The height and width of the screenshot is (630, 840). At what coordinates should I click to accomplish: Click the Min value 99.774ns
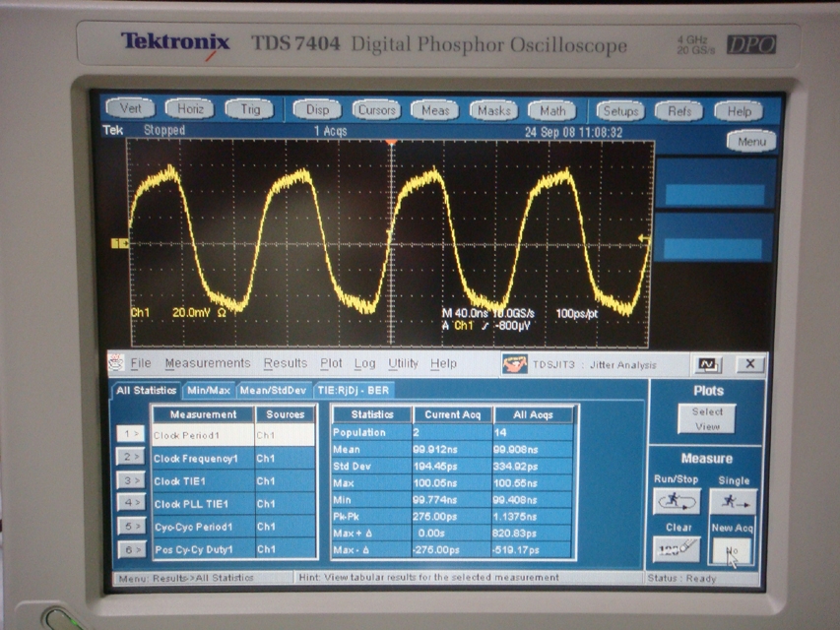coord(434,500)
